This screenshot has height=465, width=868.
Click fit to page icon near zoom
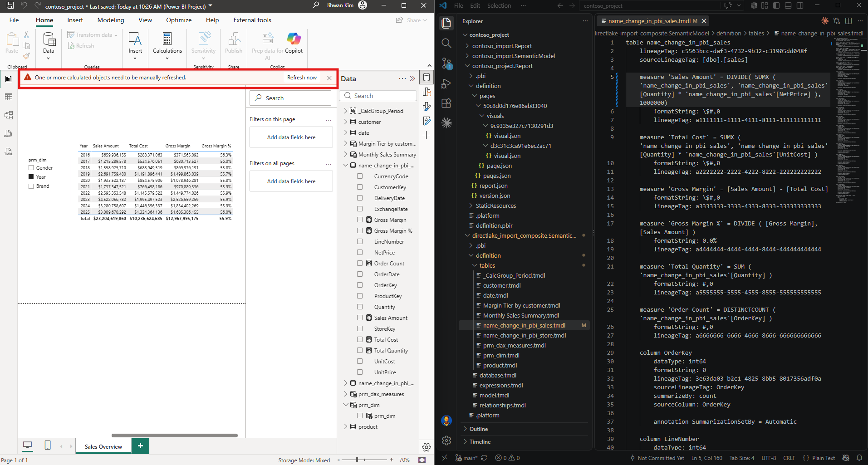[x=422, y=460]
